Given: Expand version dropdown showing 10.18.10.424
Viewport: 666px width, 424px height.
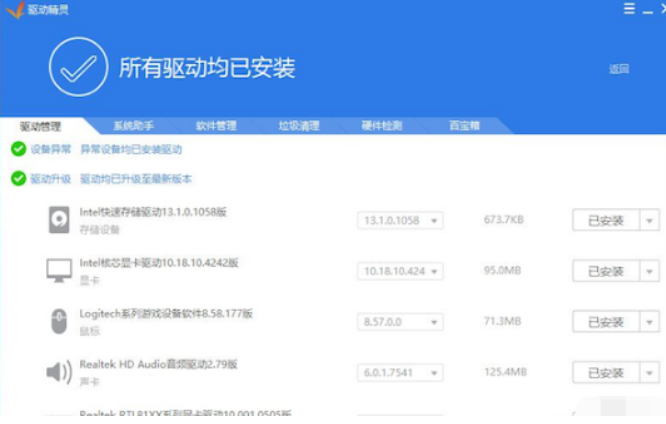Looking at the screenshot, I should pos(400,271).
